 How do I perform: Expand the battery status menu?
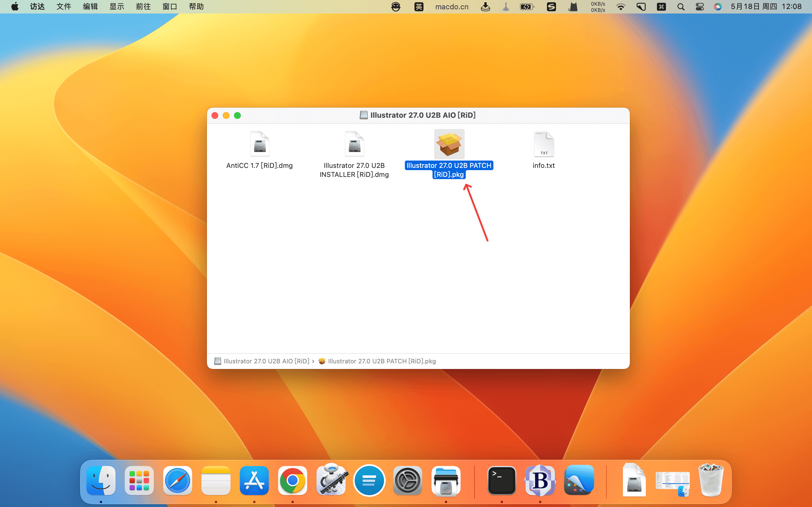pos(526,7)
